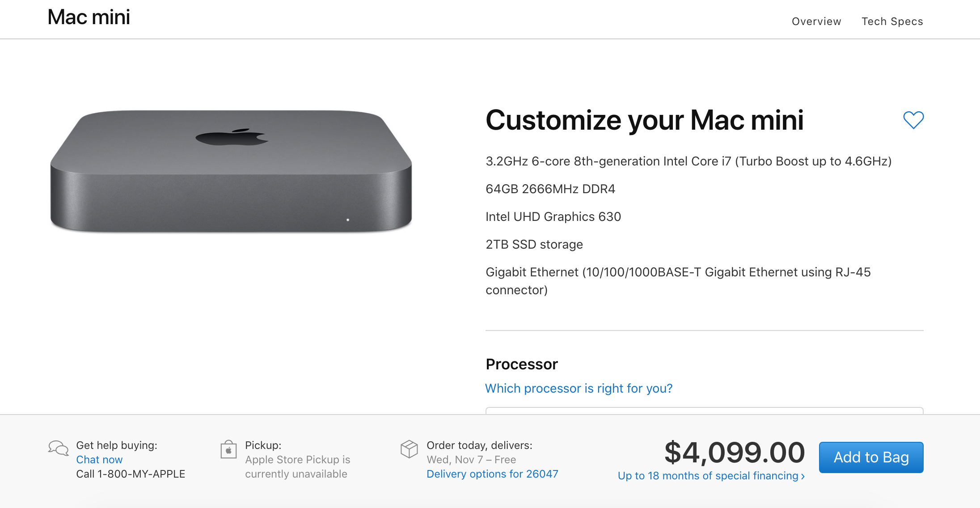980x508 pixels.
Task: Click the Apple Store pickup bag icon
Action: tap(228, 449)
